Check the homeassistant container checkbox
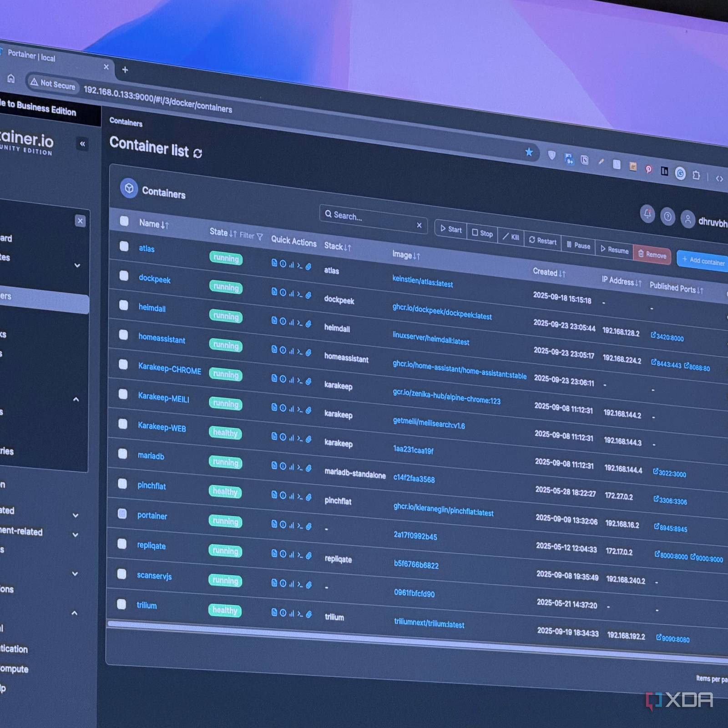The image size is (728, 728). coord(123,334)
